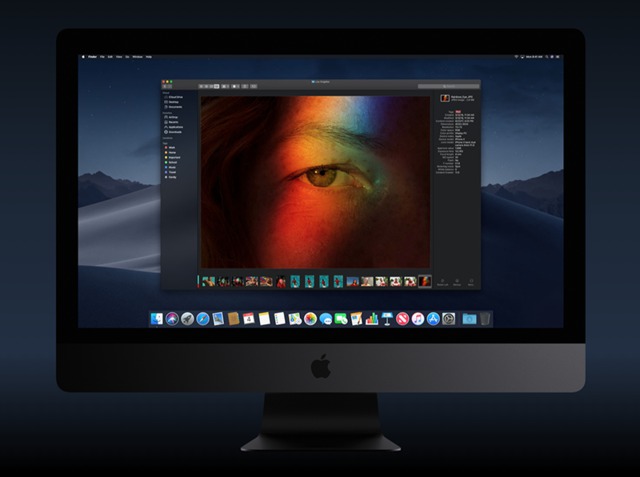Open the Photos app in Dock

point(310,319)
